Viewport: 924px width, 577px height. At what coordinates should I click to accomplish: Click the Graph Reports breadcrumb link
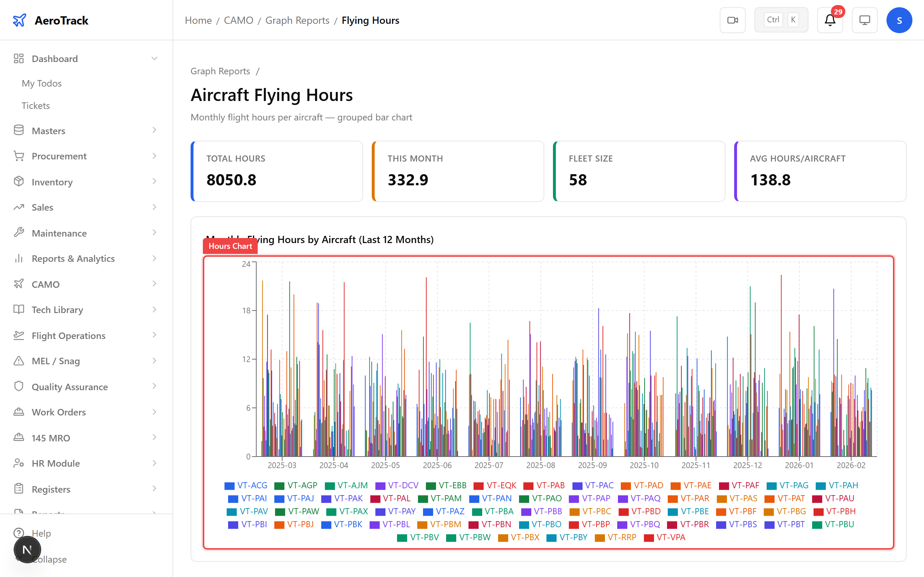coord(297,20)
